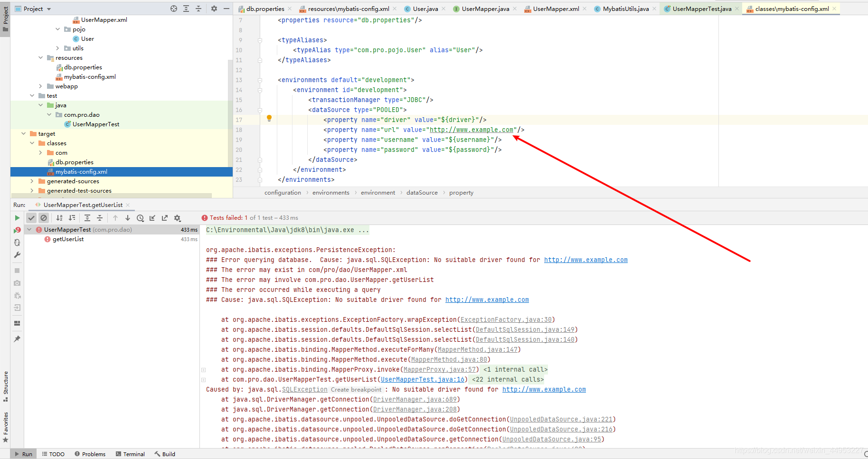Screen dimensions: 868x459
Task: Select dataSource in the editor breadcrumb bar
Action: (422, 192)
